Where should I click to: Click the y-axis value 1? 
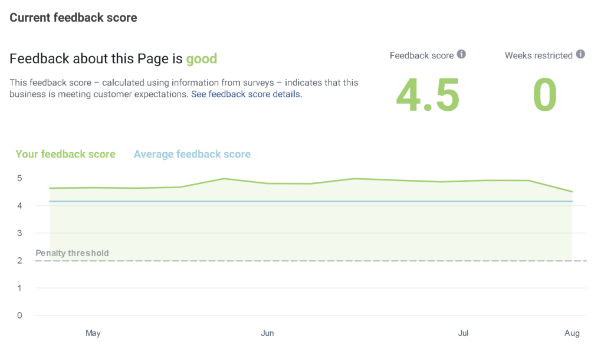tap(19, 288)
